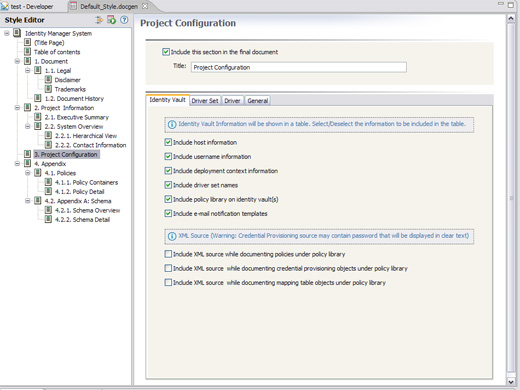Select 2.1. Executive Summary in the tree

77,117
